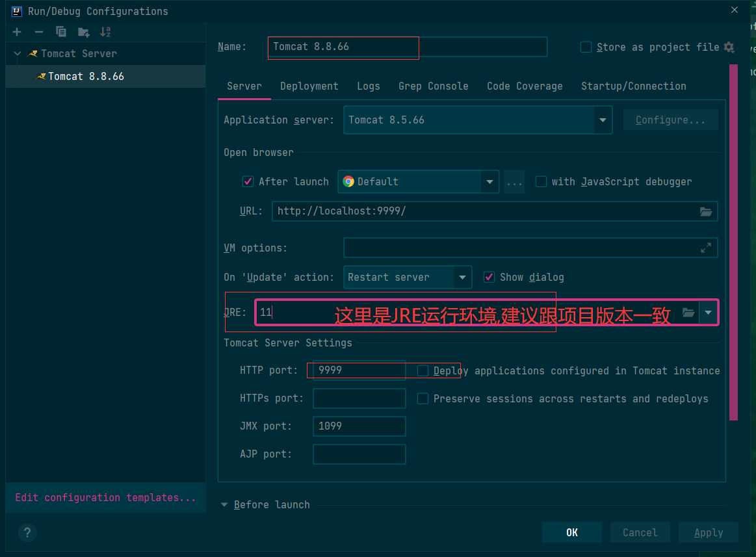Enable Store as project file
Viewport: 756px width, 557px height.
[x=586, y=47]
